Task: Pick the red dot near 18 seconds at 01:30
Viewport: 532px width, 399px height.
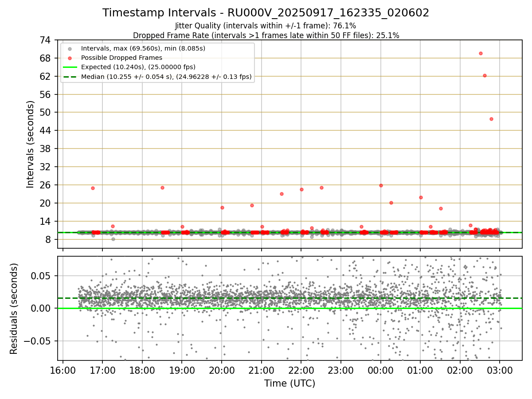Action: click(441, 208)
